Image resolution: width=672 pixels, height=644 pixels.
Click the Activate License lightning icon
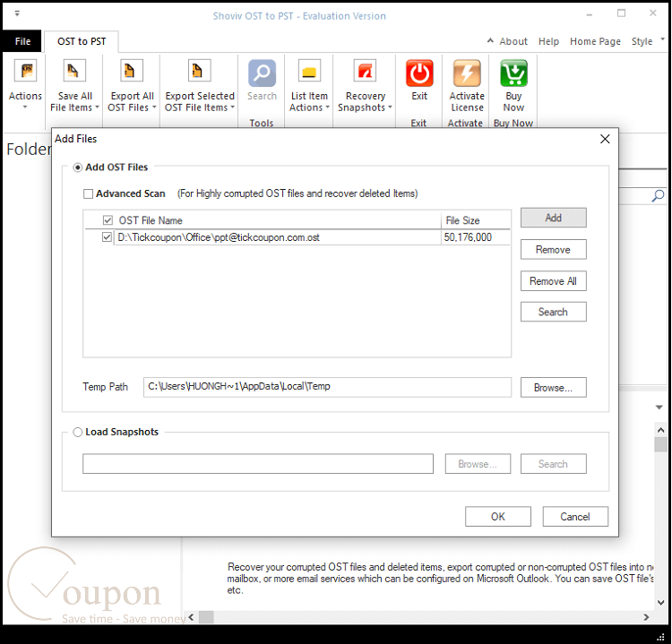pos(467,73)
